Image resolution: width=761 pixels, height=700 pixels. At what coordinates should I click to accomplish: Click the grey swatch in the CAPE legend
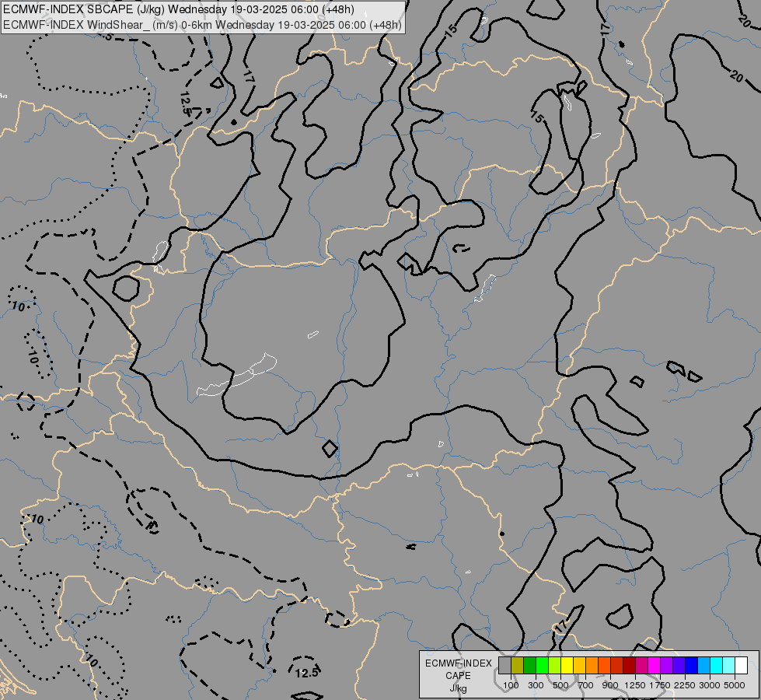tap(504, 666)
